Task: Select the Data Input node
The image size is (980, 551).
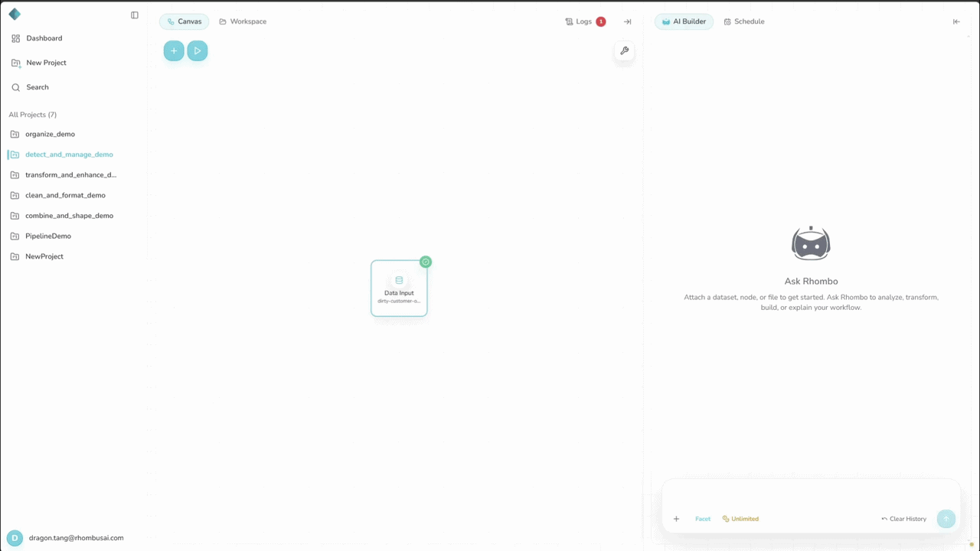Action: click(399, 288)
